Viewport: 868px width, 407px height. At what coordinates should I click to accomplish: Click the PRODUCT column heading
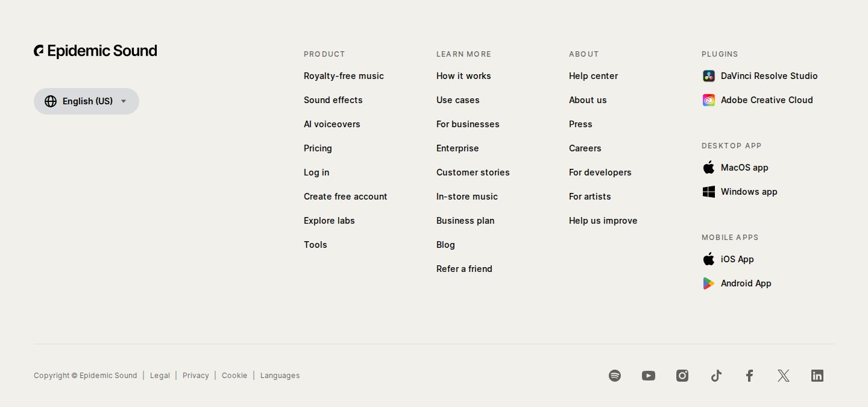click(x=324, y=54)
